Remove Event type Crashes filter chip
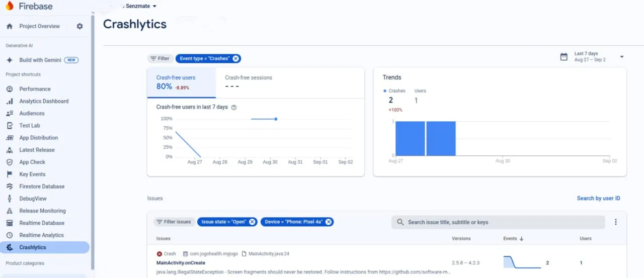The image size is (644, 278). (236, 58)
